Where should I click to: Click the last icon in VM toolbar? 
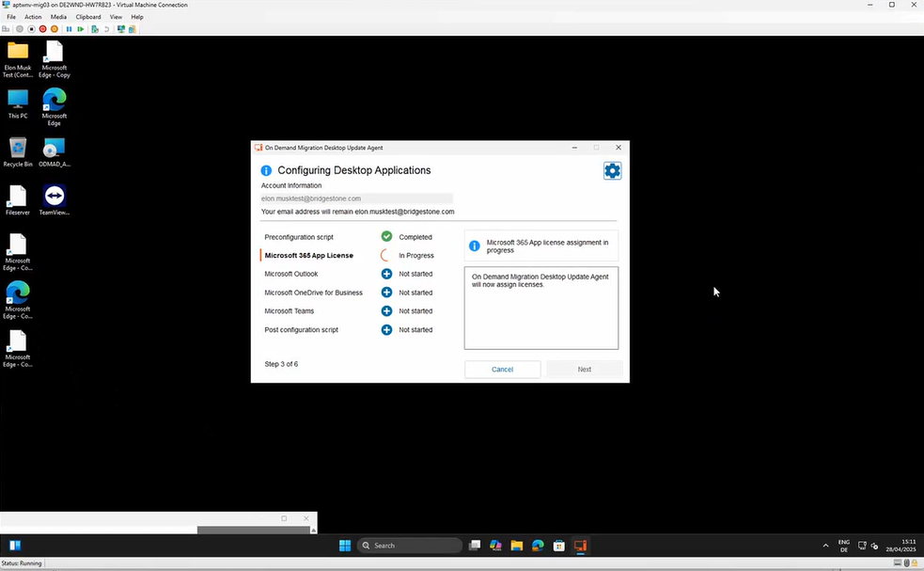(132, 29)
